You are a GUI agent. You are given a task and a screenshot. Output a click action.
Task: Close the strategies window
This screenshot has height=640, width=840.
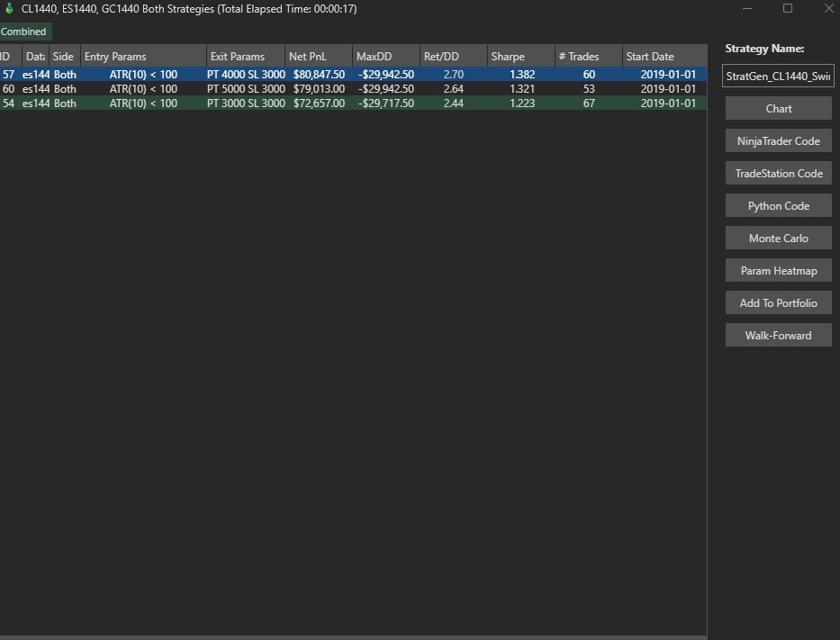pyautogui.click(x=828, y=9)
